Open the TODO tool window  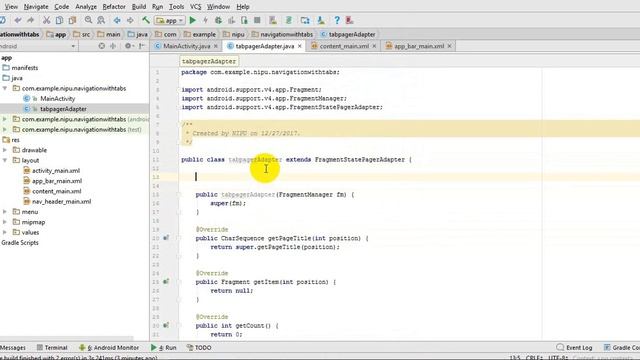pyautogui.click(x=199, y=347)
